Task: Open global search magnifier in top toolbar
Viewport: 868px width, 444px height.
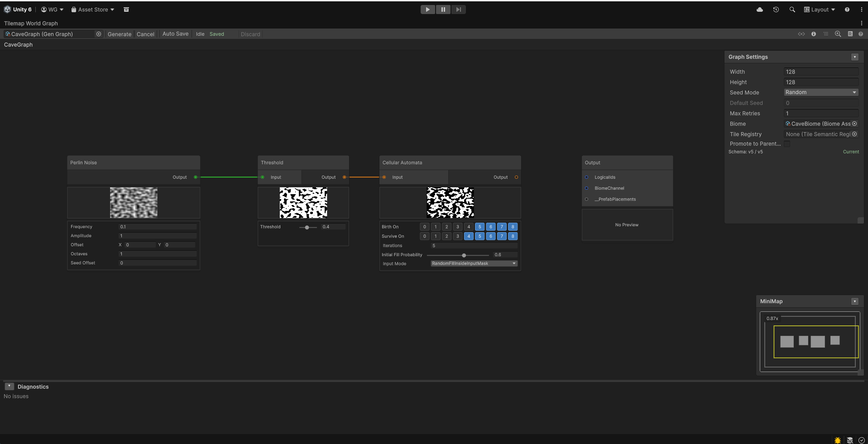Action: pyautogui.click(x=792, y=10)
